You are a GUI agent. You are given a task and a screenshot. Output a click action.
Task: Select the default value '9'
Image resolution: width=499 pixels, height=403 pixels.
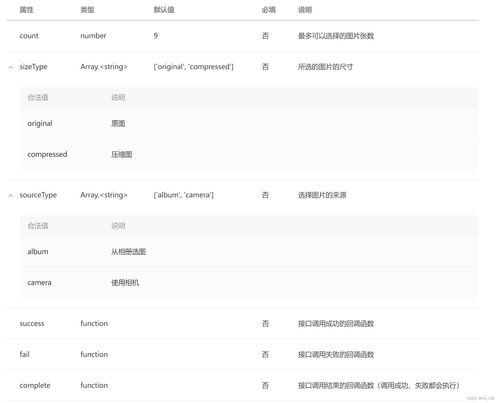pos(156,36)
